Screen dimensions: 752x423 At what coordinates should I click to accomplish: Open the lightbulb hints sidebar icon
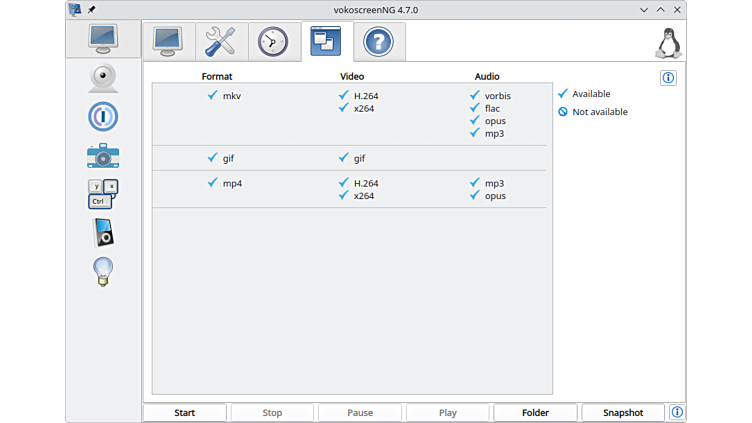coord(103,271)
